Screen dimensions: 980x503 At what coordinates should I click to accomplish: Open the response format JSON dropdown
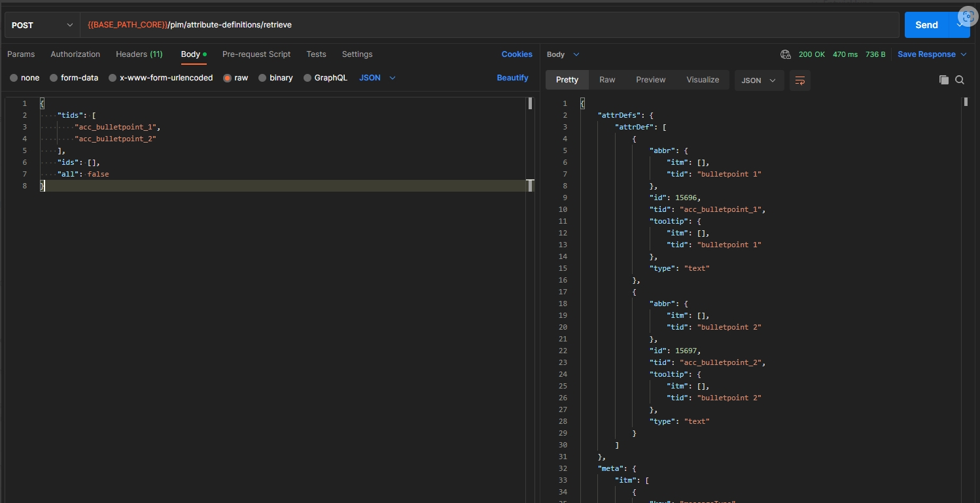759,80
